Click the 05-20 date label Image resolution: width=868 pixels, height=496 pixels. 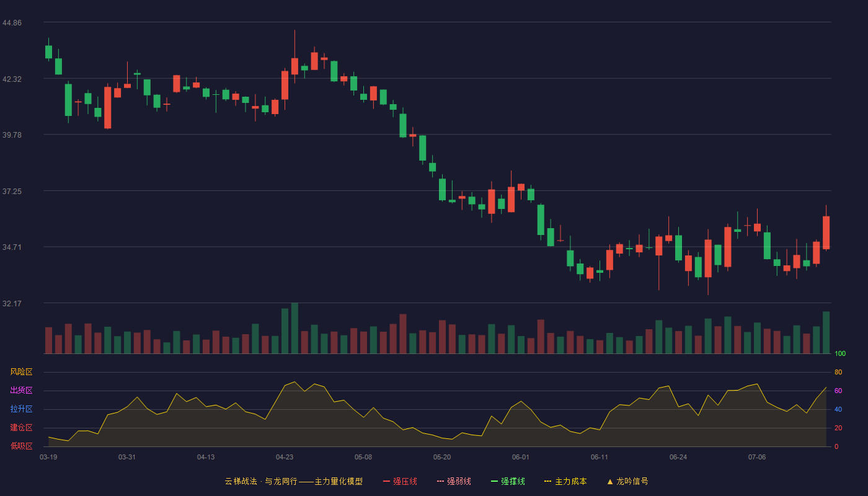442,457
